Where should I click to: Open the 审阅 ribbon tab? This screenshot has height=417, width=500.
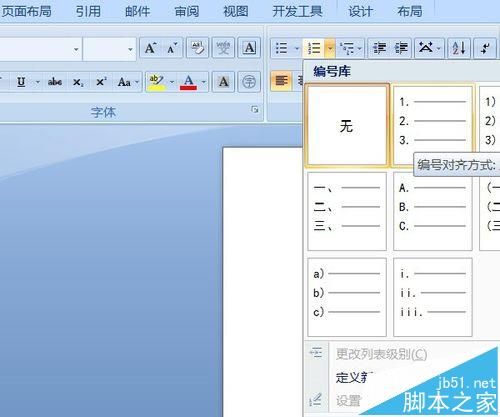[187, 11]
